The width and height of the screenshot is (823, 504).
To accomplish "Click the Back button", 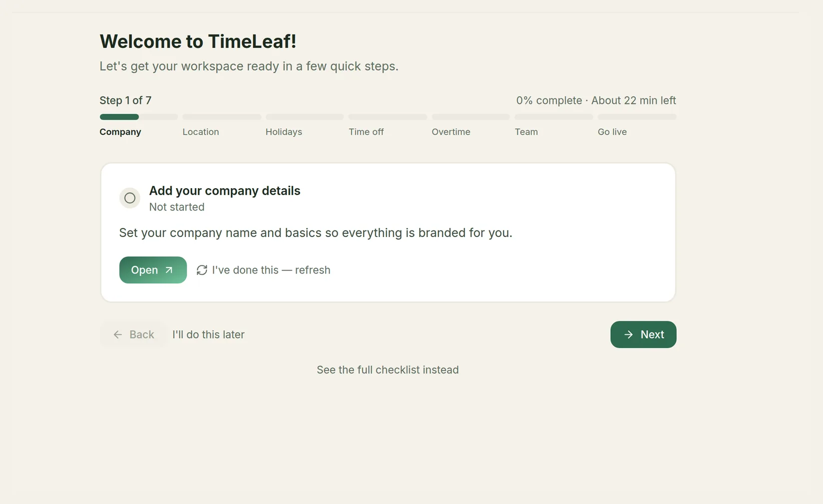I will click(133, 334).
